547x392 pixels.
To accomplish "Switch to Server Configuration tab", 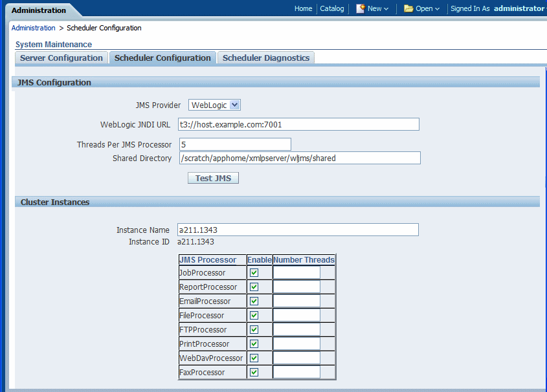I will tap(61, 58).
